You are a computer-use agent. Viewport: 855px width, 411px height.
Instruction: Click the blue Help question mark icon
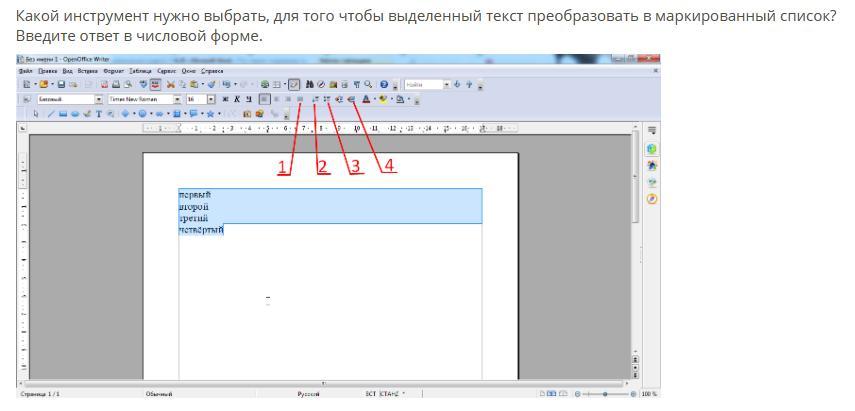(x=384, y=84)
